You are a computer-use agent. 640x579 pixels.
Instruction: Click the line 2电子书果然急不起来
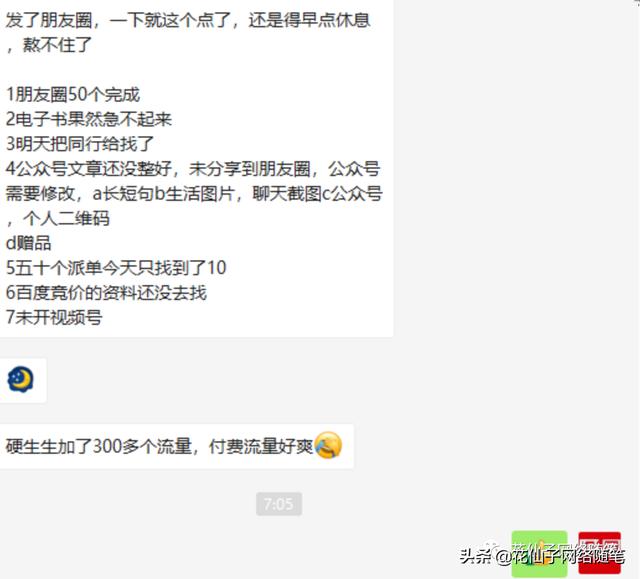point(89,119)
